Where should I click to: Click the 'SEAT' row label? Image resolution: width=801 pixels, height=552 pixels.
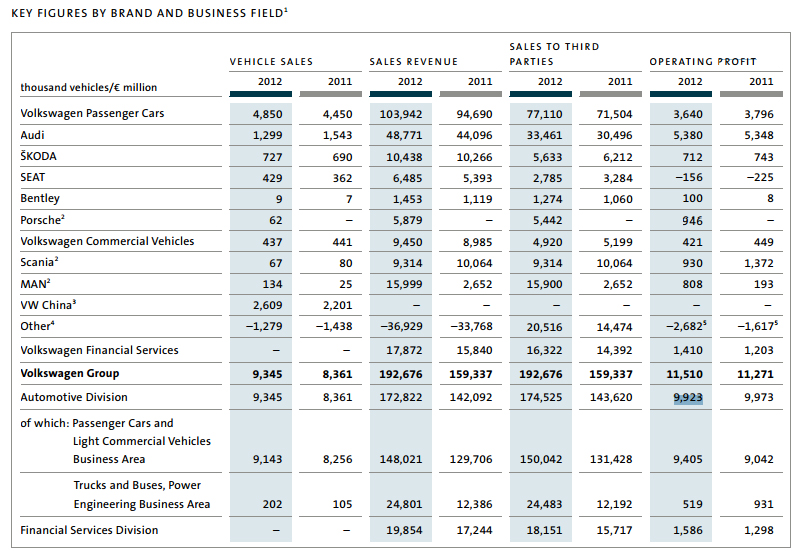[33, 177]
